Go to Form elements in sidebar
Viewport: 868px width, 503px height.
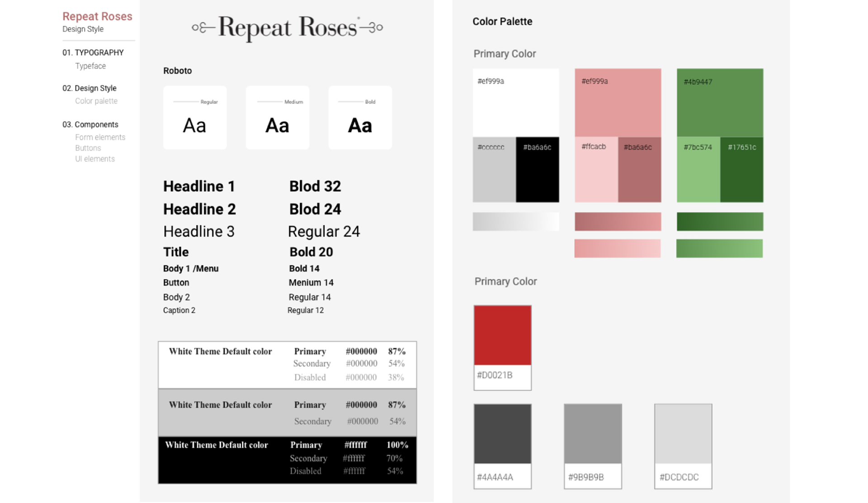[100, 137]
